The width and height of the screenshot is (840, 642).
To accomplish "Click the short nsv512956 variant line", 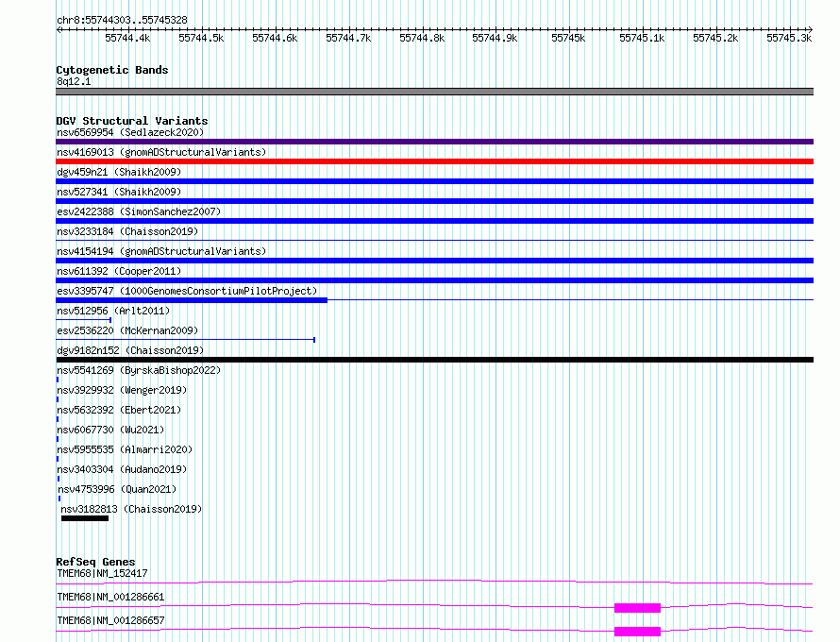I will click(x=84, y=320).
